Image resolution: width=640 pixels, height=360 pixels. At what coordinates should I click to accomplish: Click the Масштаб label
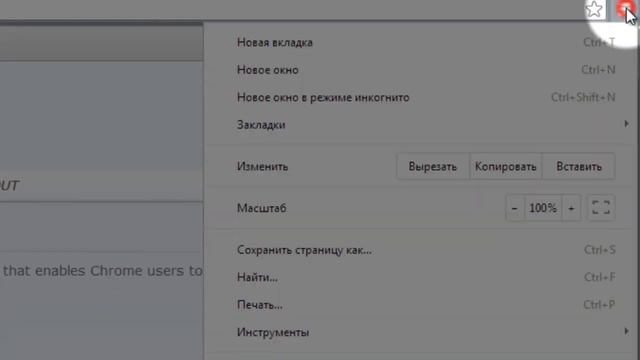(262, 208)
